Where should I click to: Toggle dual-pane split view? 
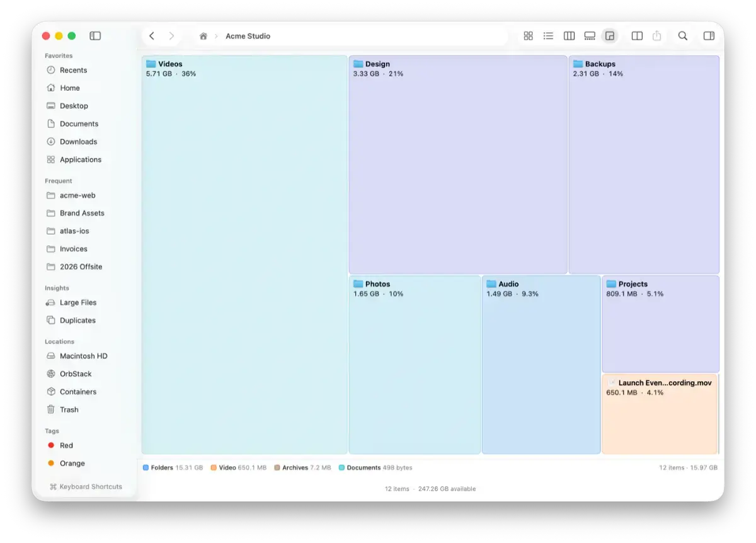coord(637,36)
